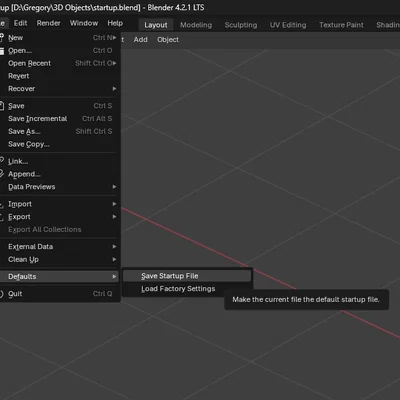Choose Open... from the File menu
The width and height of the screenshot is (400, 400).
(59, 51)
